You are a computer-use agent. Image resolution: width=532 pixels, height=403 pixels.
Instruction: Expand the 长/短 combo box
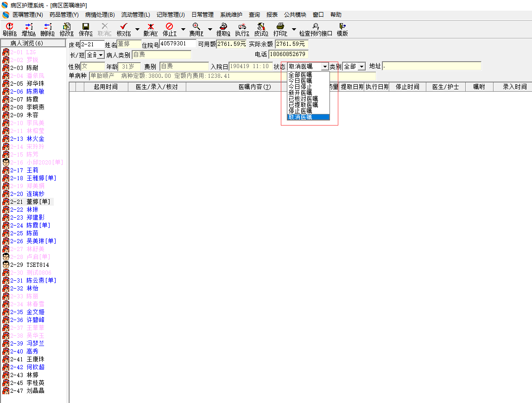click(101, 55)
